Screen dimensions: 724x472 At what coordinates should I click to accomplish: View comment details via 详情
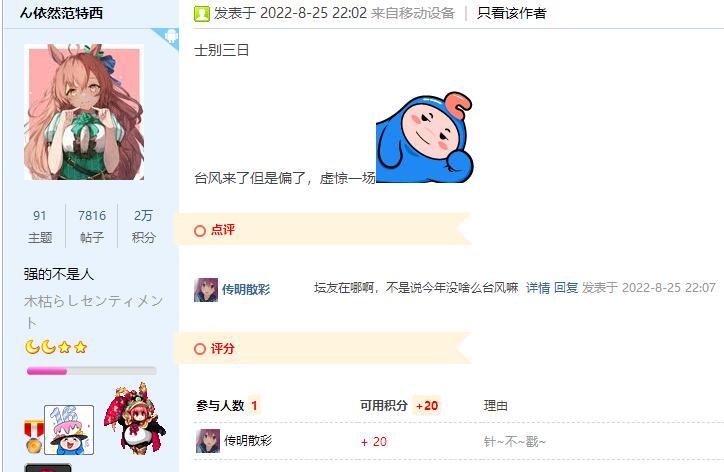pos(538,288)
